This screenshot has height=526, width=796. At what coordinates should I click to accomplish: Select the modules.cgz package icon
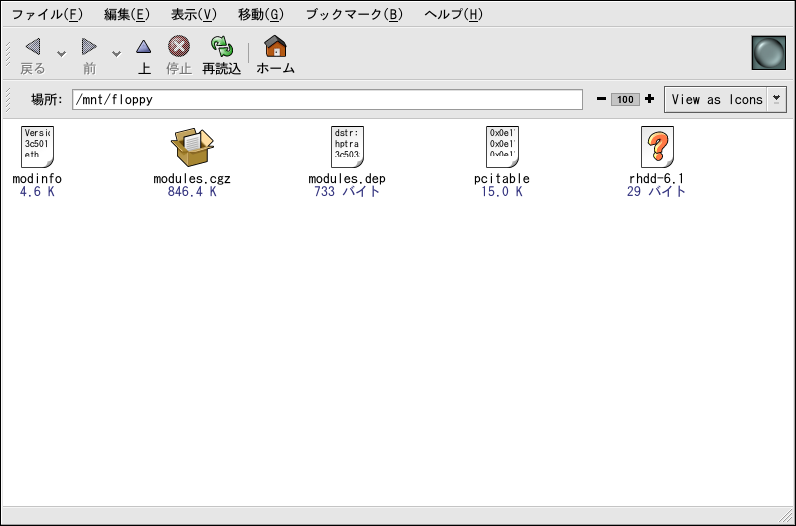pos(192,147)
